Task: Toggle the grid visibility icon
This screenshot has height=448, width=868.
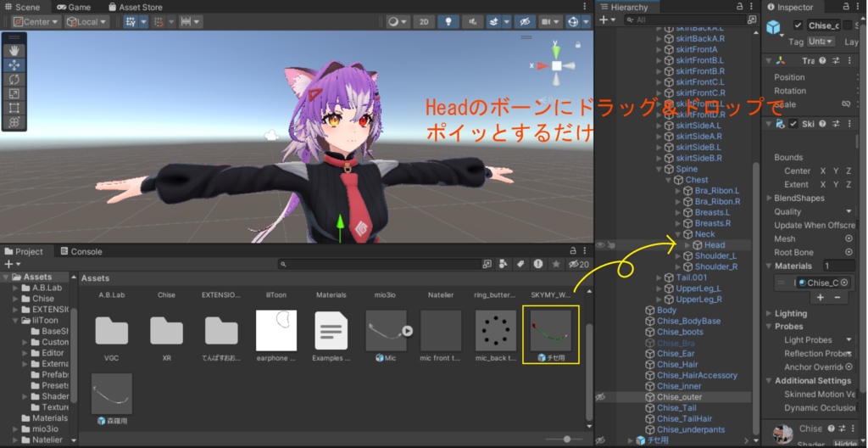Action: coord(130,21)
